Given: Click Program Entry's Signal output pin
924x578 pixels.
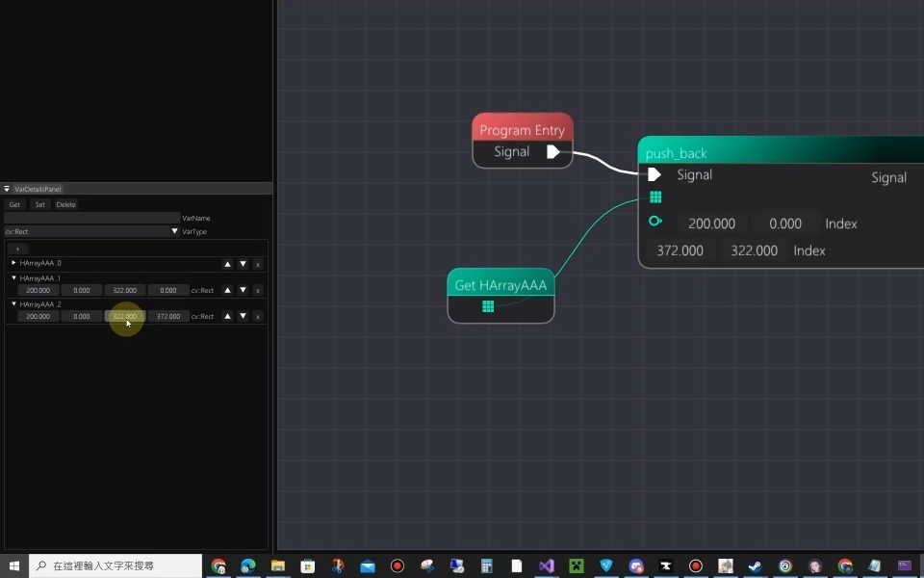Looking at the screenshot, I should coord(552,151).
